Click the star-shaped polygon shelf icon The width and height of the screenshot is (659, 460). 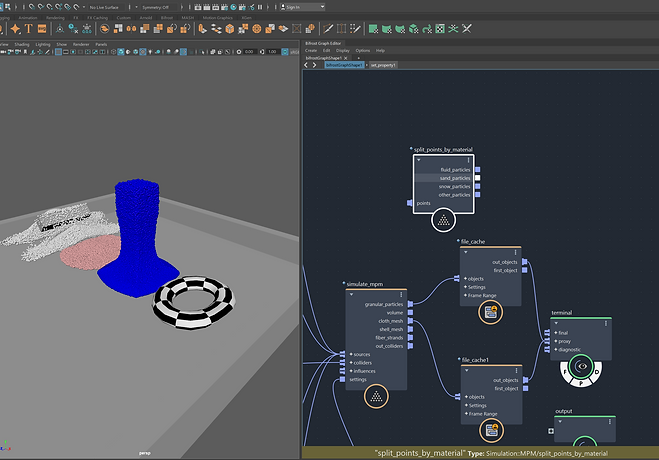click(x=16, y=29)
